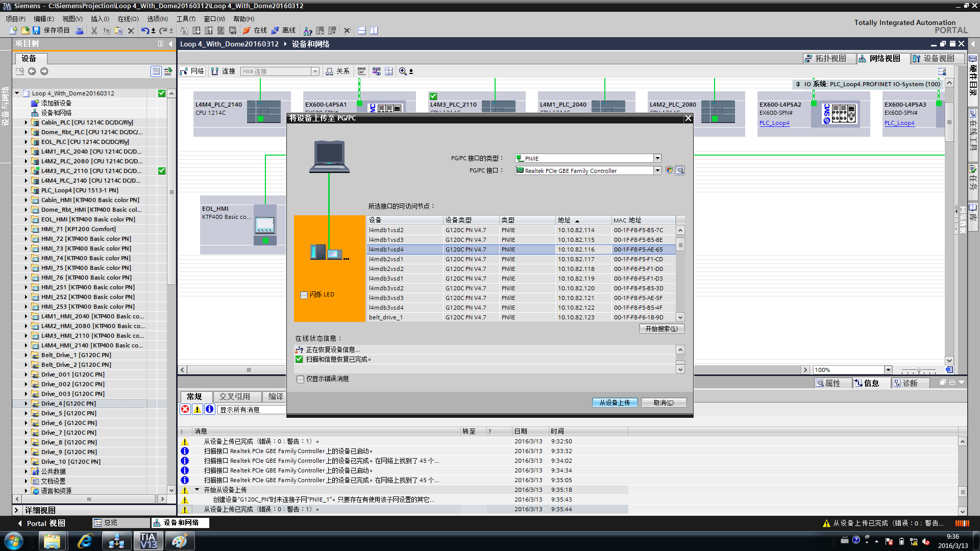Click the Accessible devices icon in toolbar

(308, 31)
